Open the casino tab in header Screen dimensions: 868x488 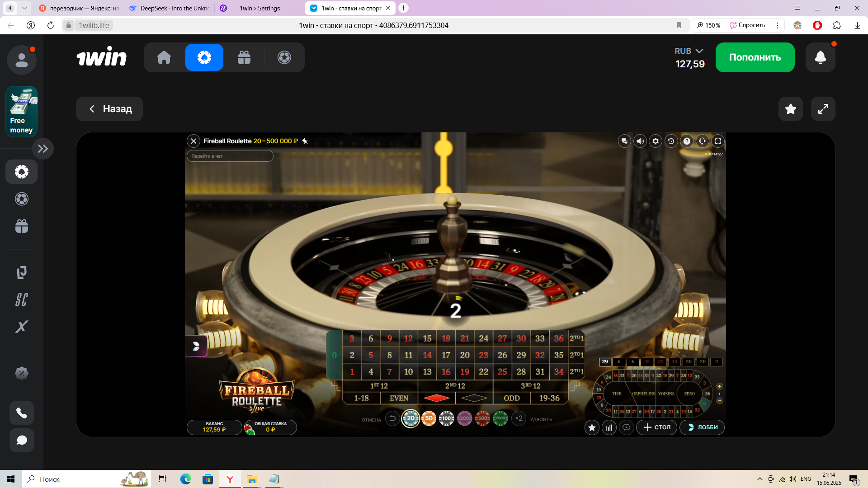click(204, 57)
